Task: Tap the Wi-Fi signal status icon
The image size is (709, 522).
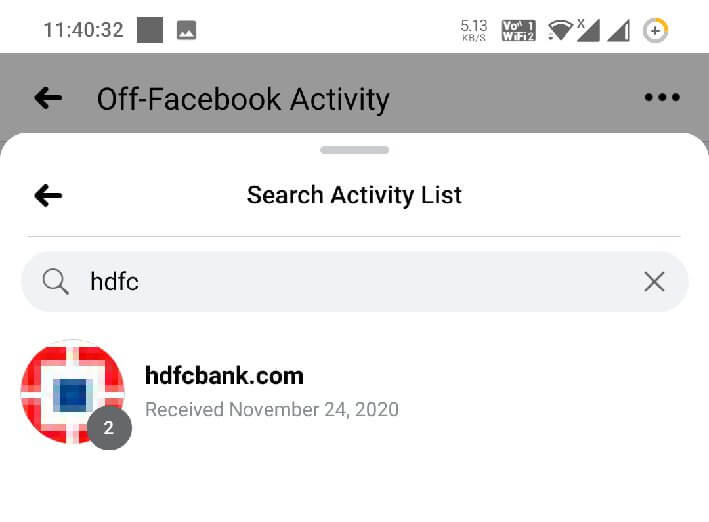Action: coord(560,30)
